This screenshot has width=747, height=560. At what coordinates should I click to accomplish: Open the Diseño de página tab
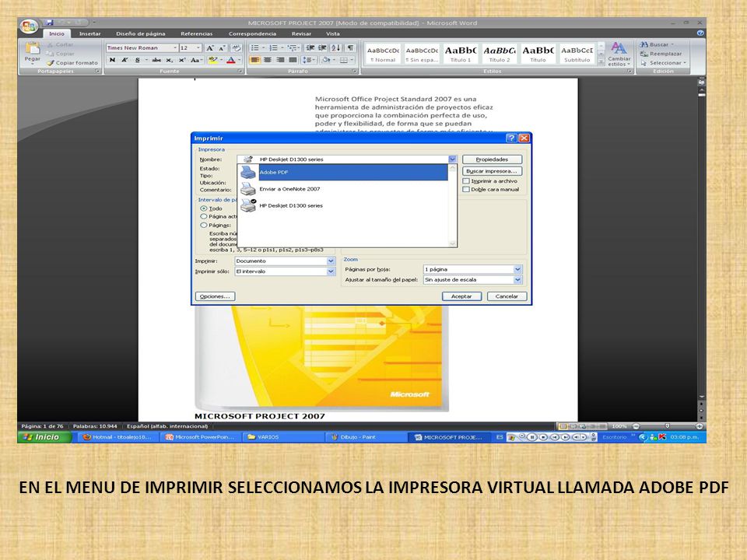[x=141, y=33]
